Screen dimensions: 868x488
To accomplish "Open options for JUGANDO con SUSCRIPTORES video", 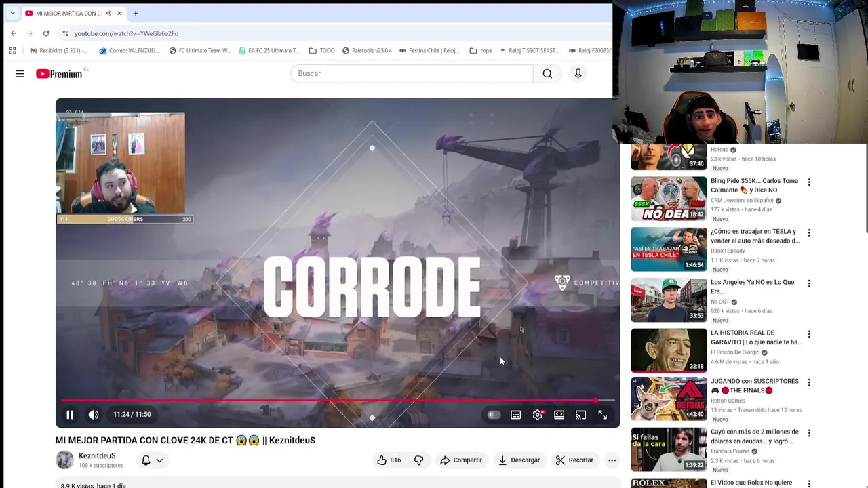I will click(809, 382).
